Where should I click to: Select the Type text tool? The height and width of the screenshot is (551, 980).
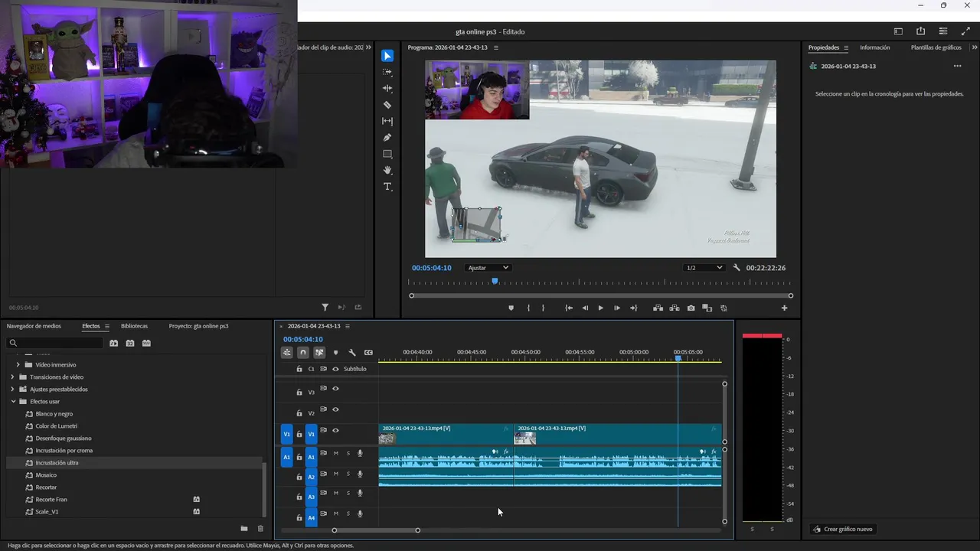(x=387, y=187)
